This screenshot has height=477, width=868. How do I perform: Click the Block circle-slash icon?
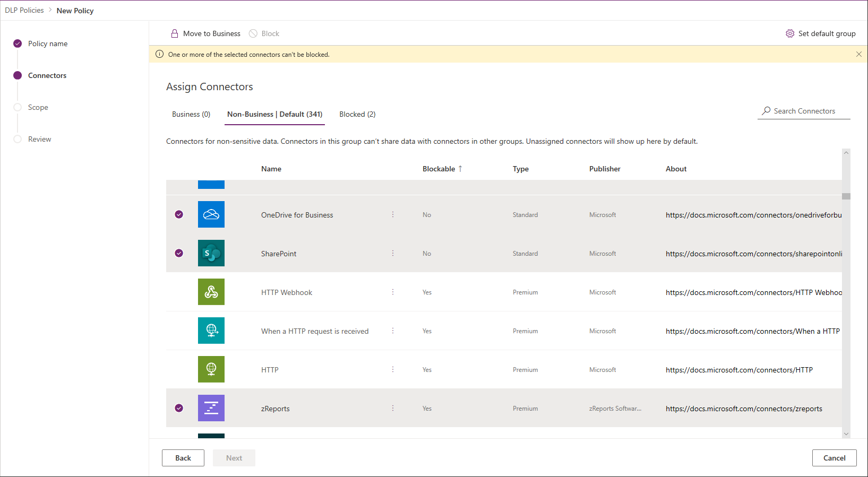click(253, 33)
